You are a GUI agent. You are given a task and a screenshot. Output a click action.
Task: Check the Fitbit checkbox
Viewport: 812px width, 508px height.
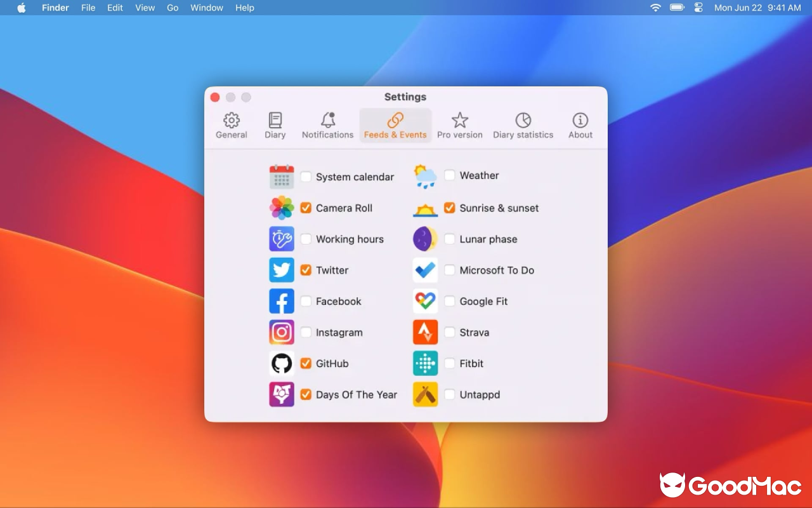[449, 363]
